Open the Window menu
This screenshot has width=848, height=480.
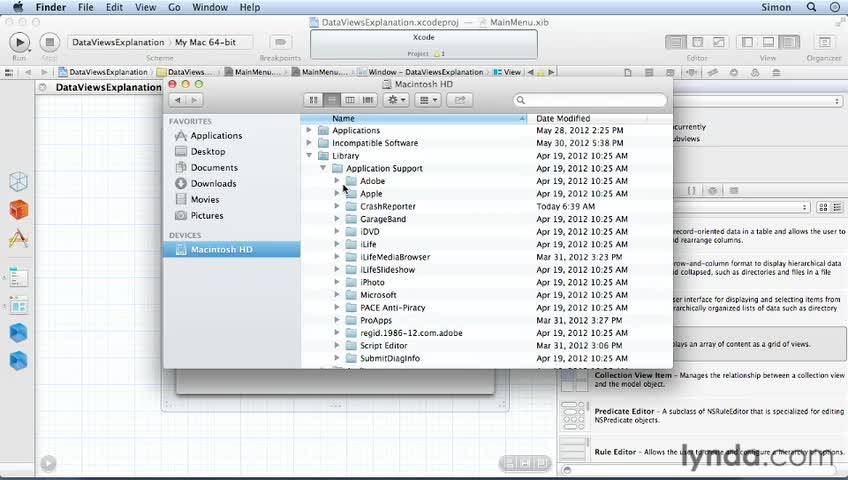pos(210,7)
